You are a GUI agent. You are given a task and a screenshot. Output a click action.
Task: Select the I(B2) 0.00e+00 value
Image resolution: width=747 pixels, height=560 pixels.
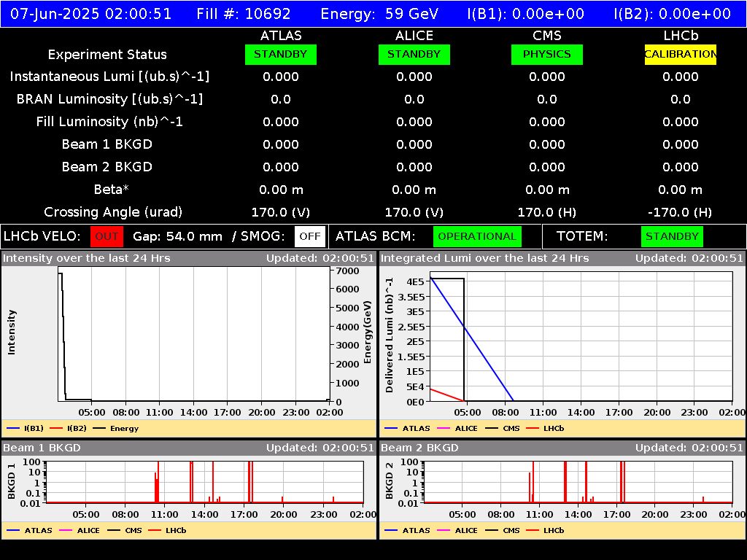coord(672,13)
